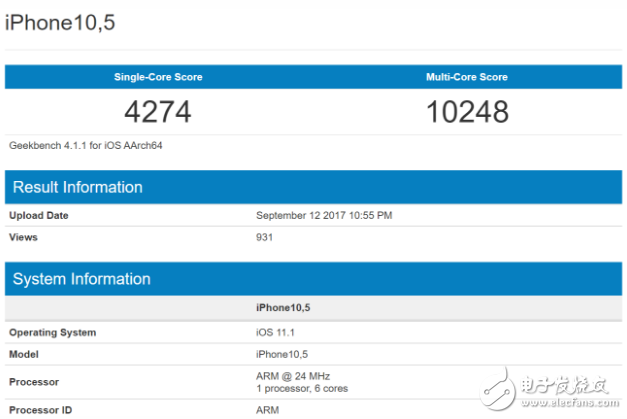Click the 931 views count
Viewport: 627px width, 419px height.
[x=265, y=237]
